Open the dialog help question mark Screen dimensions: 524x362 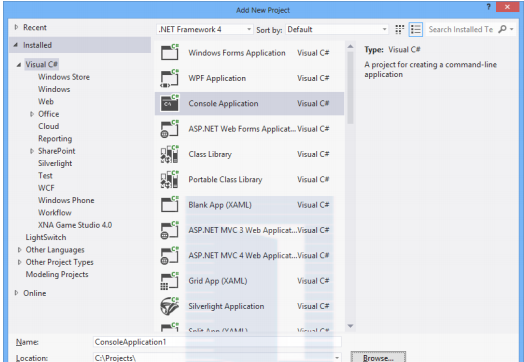coord(488,7)
